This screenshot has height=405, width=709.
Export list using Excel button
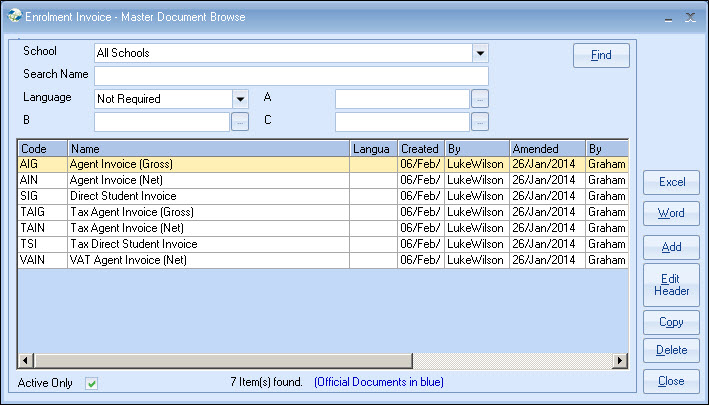pyautogui.click(x=671, y=182)
